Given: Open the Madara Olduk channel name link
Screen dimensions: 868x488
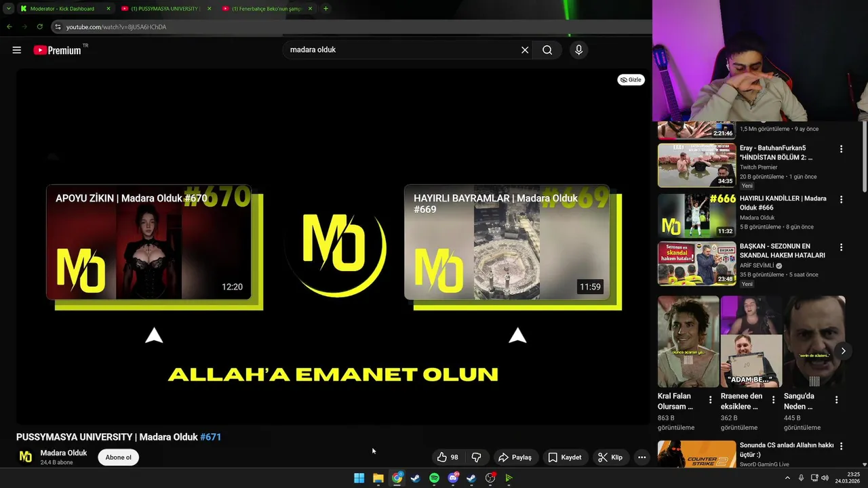Looking at the screenshot, I should [64, 453].
